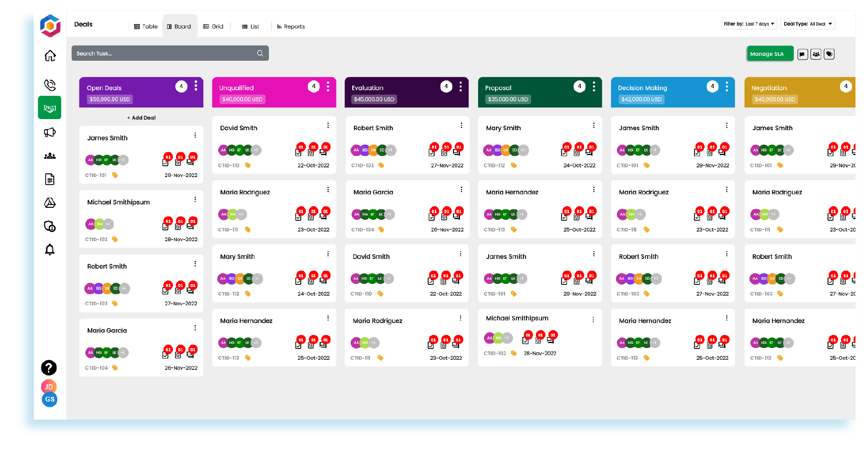Click the Manage SLA button
Image resolution: width=868 pixels, height=458 pixels.
click(x=769, y=54)
